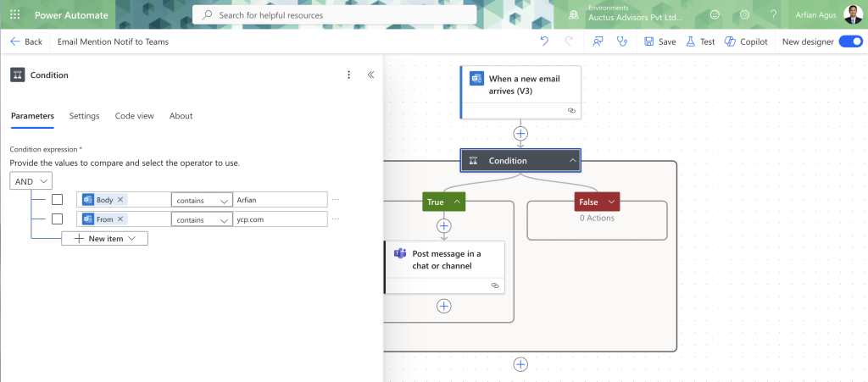Click the search magnifier icon
The image size is (868, 382).
click(208, 15)
